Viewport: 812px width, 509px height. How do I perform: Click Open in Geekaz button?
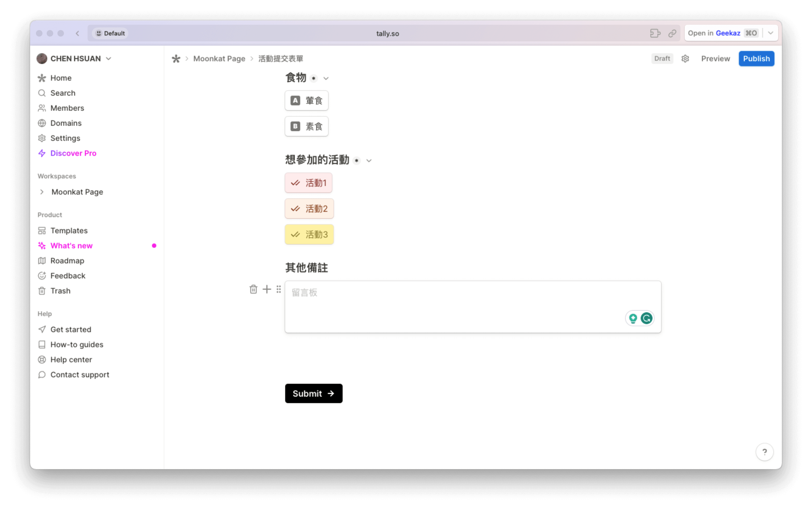coord(723,33)
